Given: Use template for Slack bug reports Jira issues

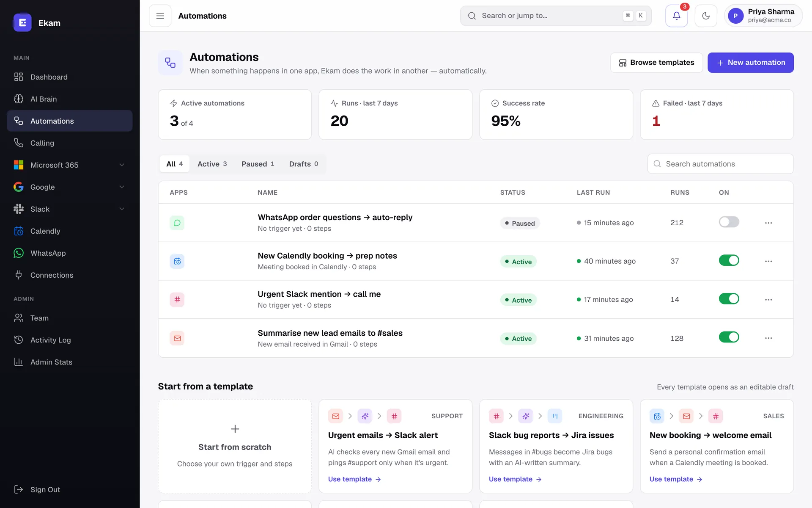Looking at the screenshot, I should [x=515, y=479].
